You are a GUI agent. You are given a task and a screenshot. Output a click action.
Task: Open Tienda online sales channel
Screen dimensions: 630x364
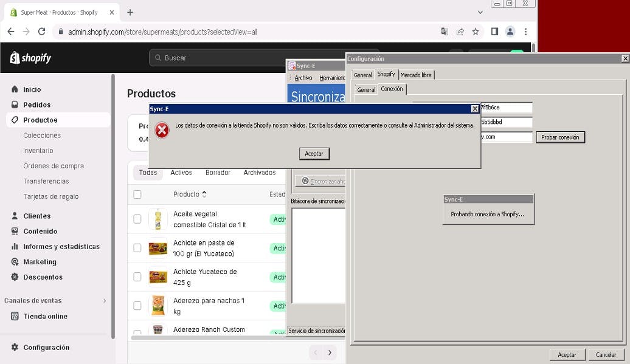click(x=45, y=316)
